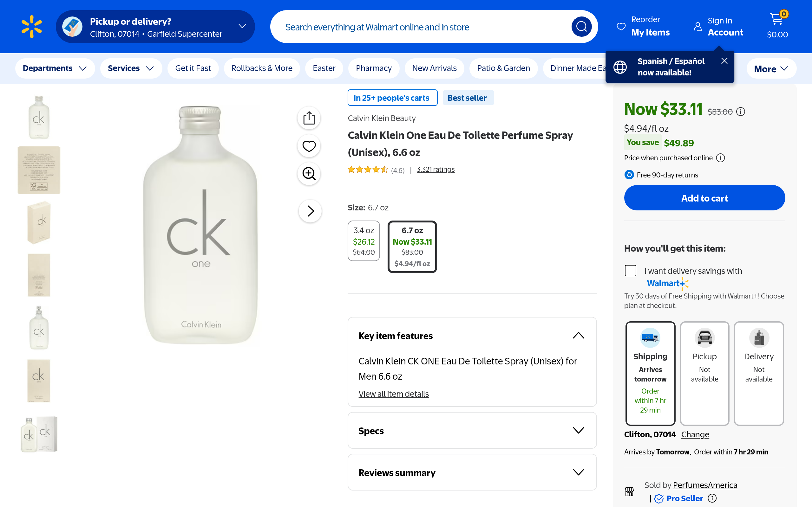Expand the Reviews summary section
The image size is (812, 507).
(x=472, y=472)
